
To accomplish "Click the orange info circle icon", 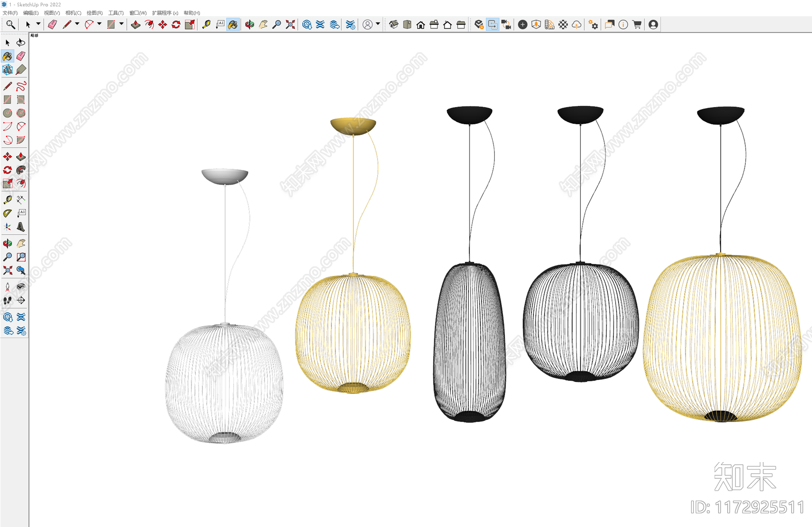I will point(623,24).
